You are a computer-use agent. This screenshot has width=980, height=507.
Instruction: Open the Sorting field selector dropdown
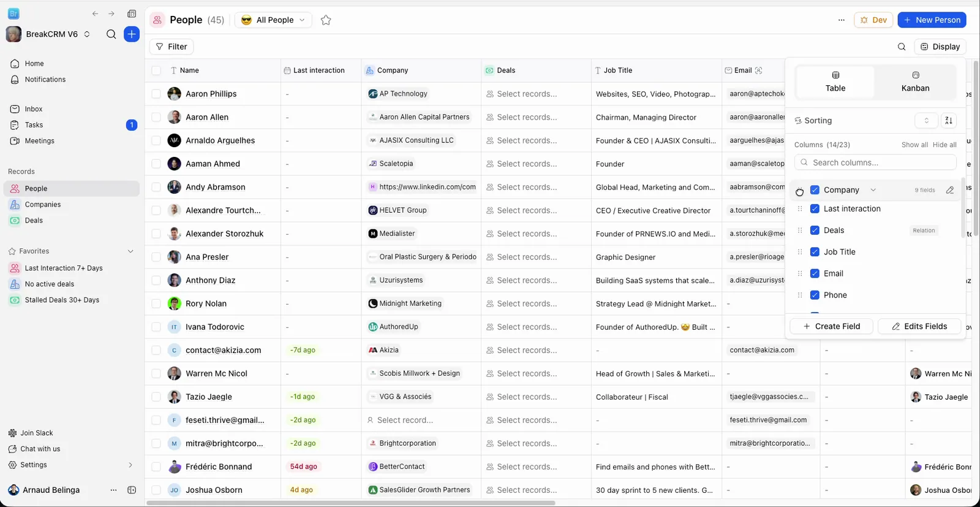[x=926, y=121]
